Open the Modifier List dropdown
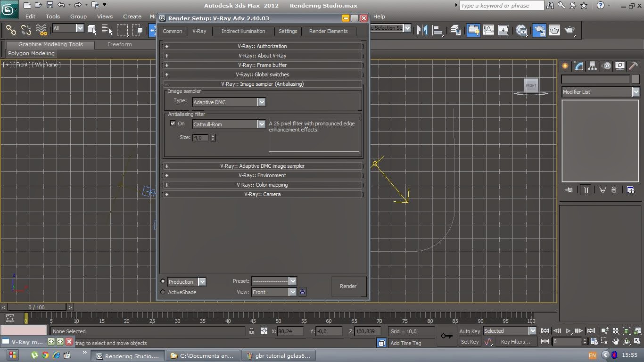Viewport: 644px width, 362px height. 600,92
